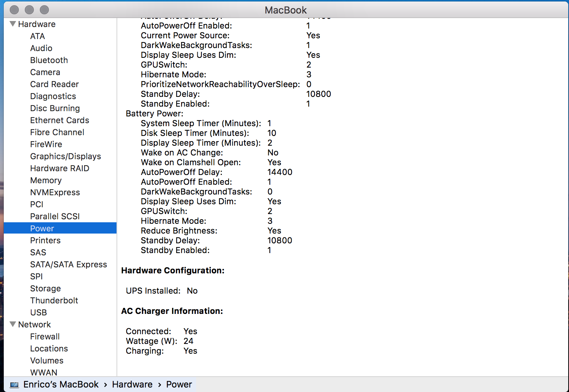Click Network category header in sidebar
The width and height of the screenshot is (569, 392).
point(35,325)
